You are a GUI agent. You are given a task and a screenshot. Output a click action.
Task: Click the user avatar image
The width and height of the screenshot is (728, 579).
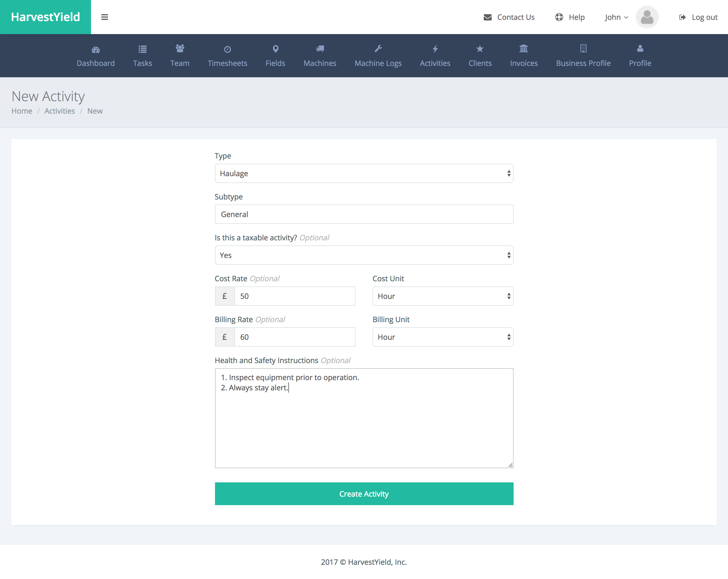(x=647, y=17)
